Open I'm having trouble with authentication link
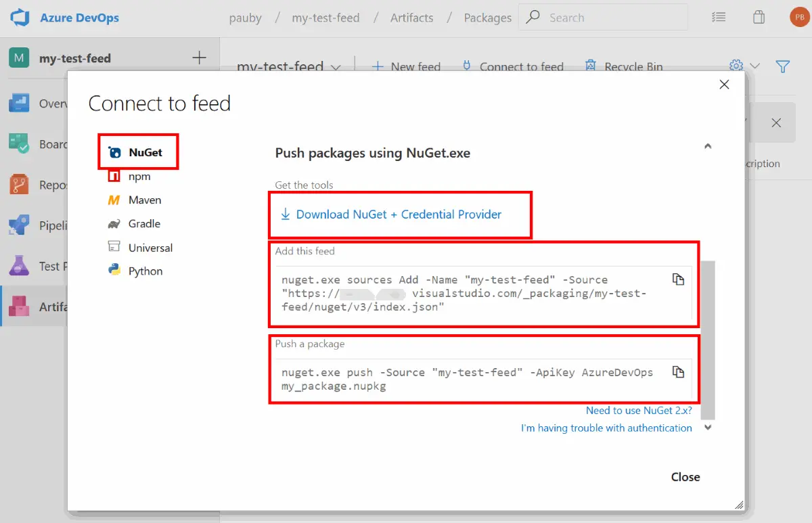812x523 pixels. [x=606, y=428]
